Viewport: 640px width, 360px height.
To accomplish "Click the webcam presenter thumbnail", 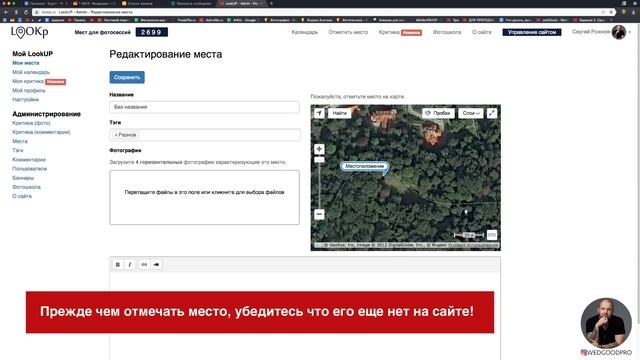I will coord(606,322).
